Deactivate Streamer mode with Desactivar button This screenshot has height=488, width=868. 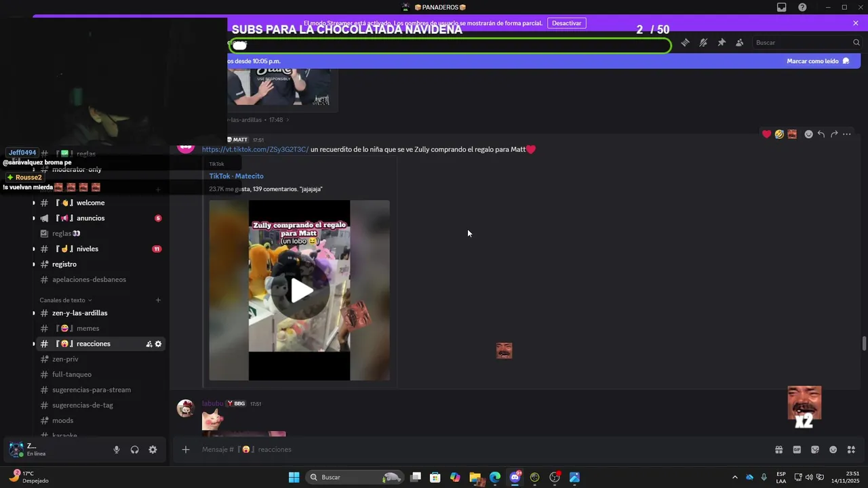click(566, 23)
